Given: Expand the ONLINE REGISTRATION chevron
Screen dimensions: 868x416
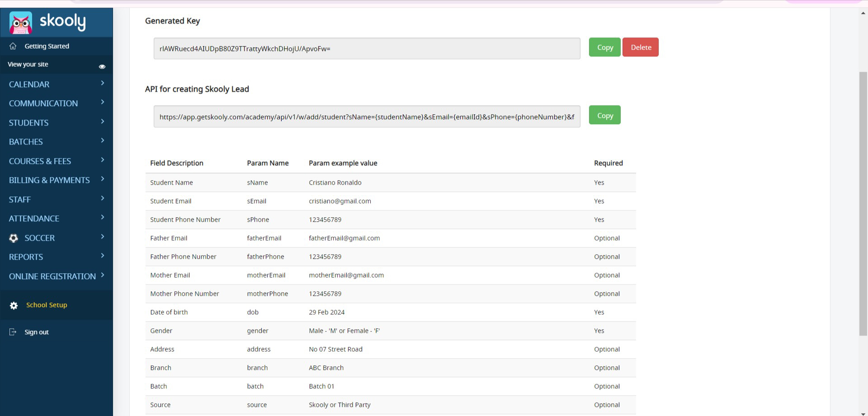Looking at the screenshot, I should point(103,275).
